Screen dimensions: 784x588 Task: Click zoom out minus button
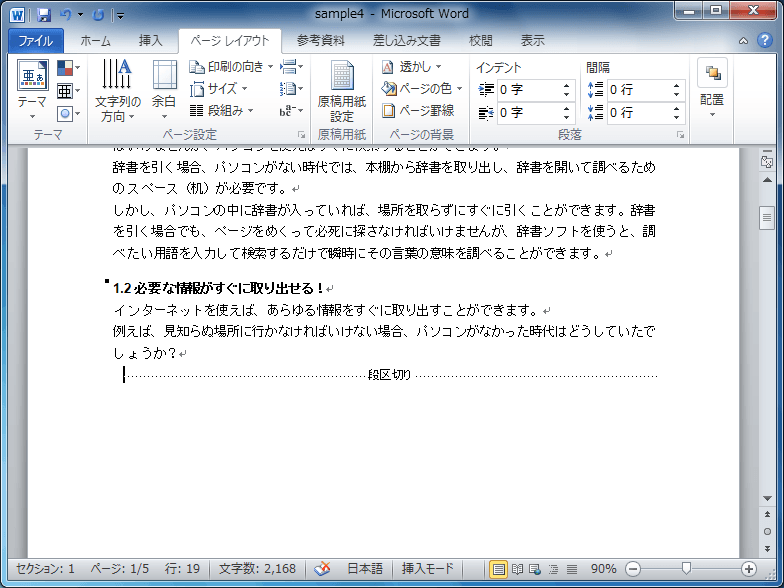(633, 569)
